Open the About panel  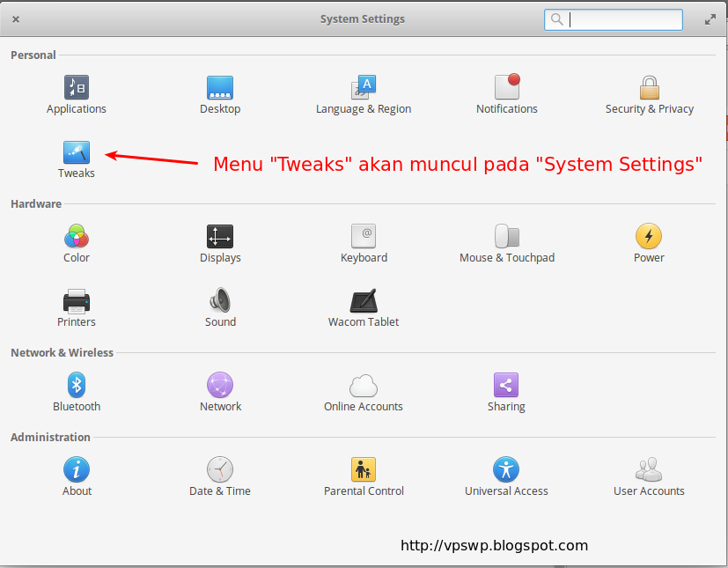(77, 477)
